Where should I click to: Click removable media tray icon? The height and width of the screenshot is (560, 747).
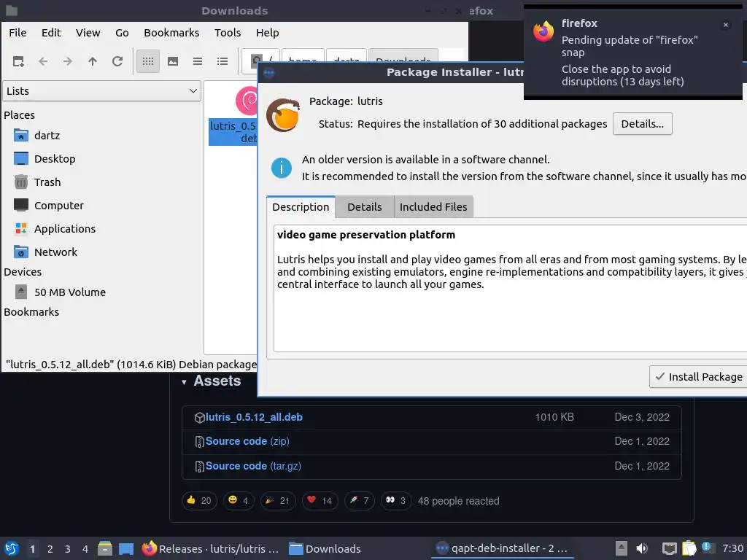click(x=622, y=548)
